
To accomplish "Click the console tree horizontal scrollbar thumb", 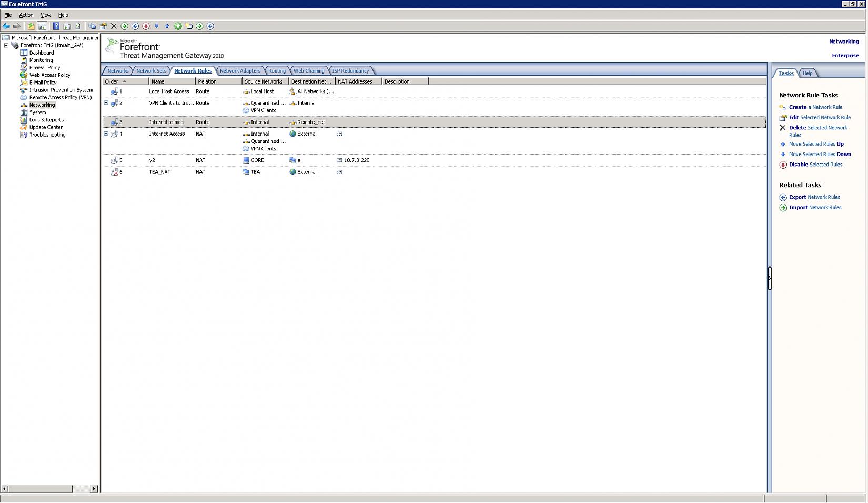I will (x=41, y=489).
